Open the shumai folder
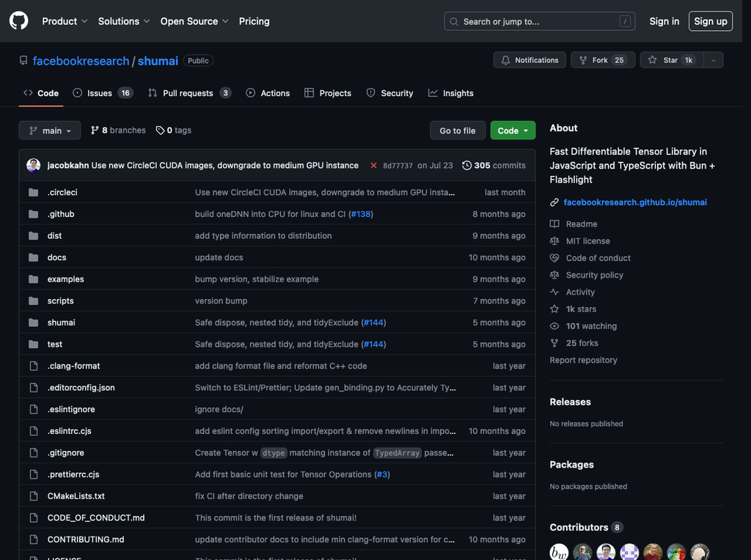The width and height of the screenshot is (751, 560). point(62,323)
